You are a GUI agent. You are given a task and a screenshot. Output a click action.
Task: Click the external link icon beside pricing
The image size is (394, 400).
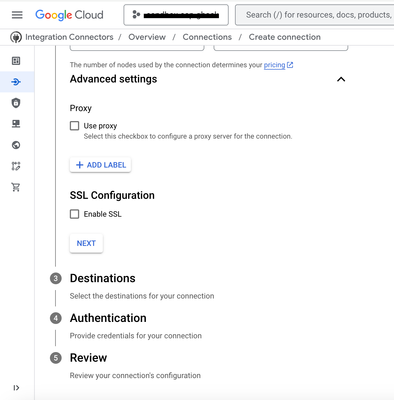point(290,65)
